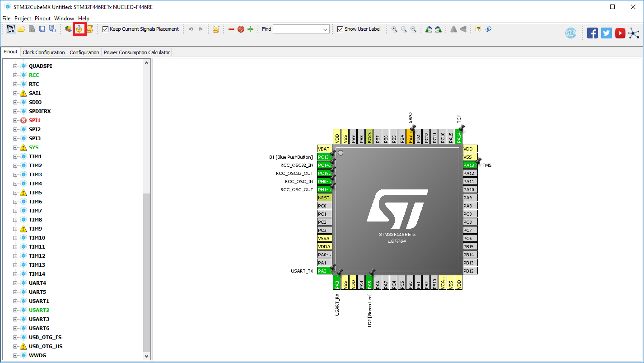
Task: Zoom in with the magnifier plus icon
Action: 394,29
